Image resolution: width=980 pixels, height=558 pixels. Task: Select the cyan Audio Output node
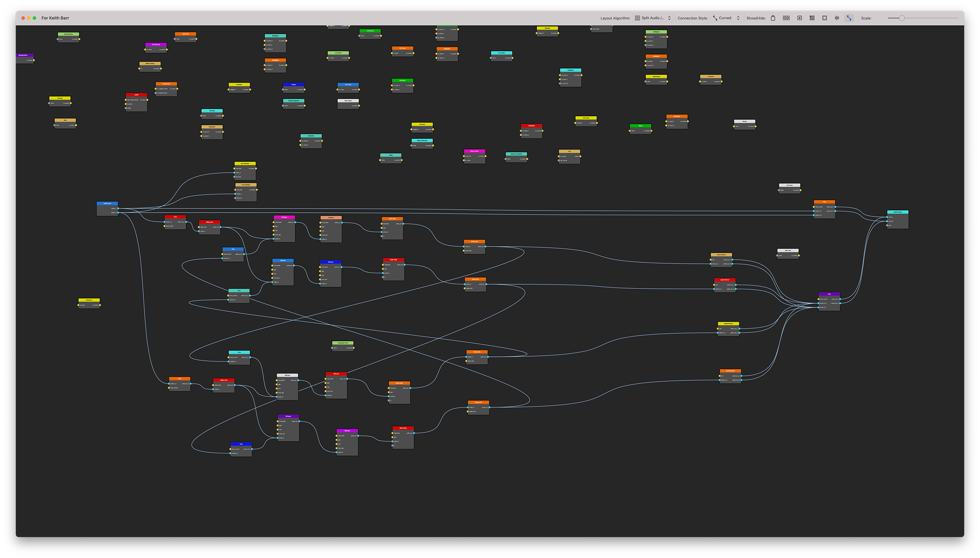(x=897, y=212)
